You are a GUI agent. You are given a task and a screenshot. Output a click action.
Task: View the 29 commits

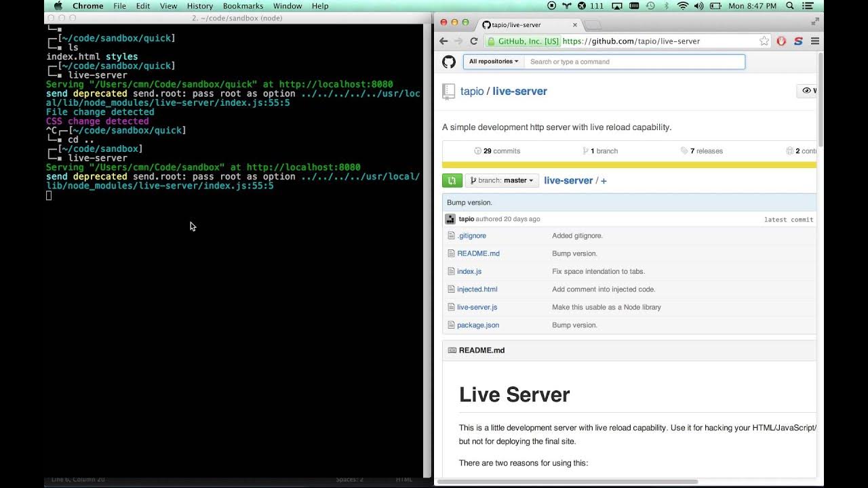pos(497,151)
